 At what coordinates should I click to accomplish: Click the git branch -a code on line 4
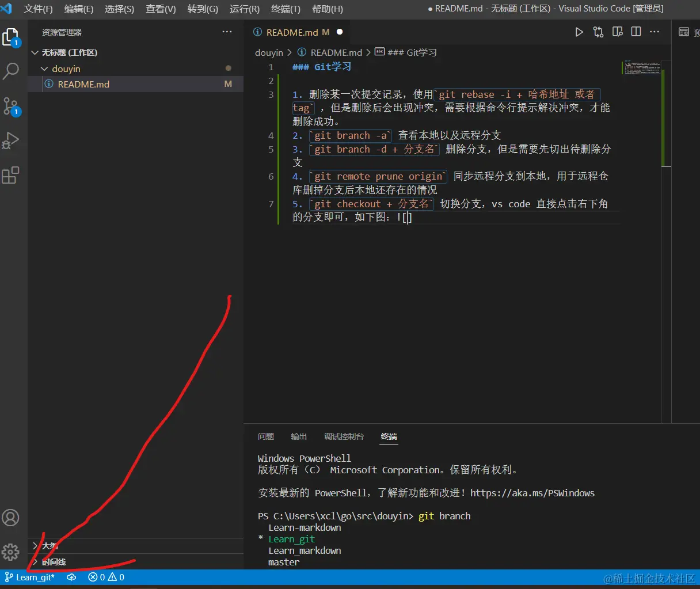coord(351,135)
